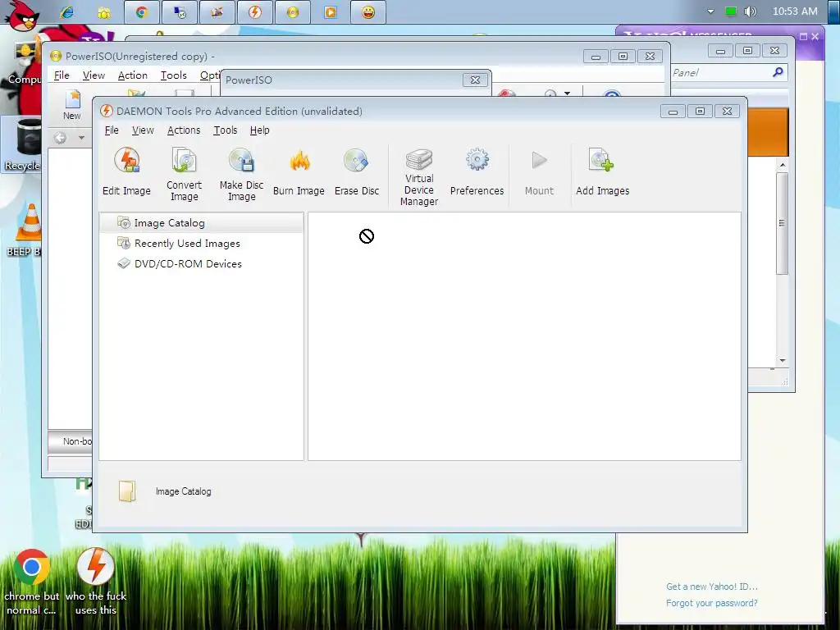Open the Help menu
This screenshot has height=630, width=840.
click(x=259, y=130)
